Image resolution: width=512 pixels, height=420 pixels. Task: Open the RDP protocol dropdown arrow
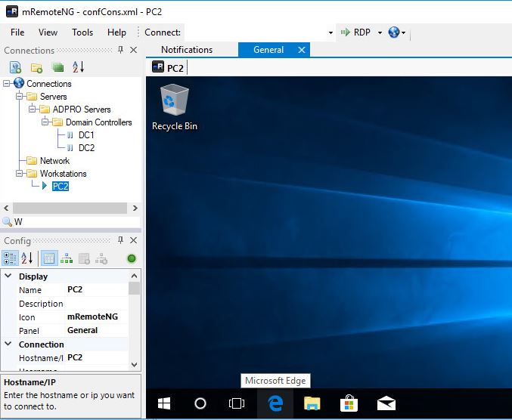[x=380, y=32]
